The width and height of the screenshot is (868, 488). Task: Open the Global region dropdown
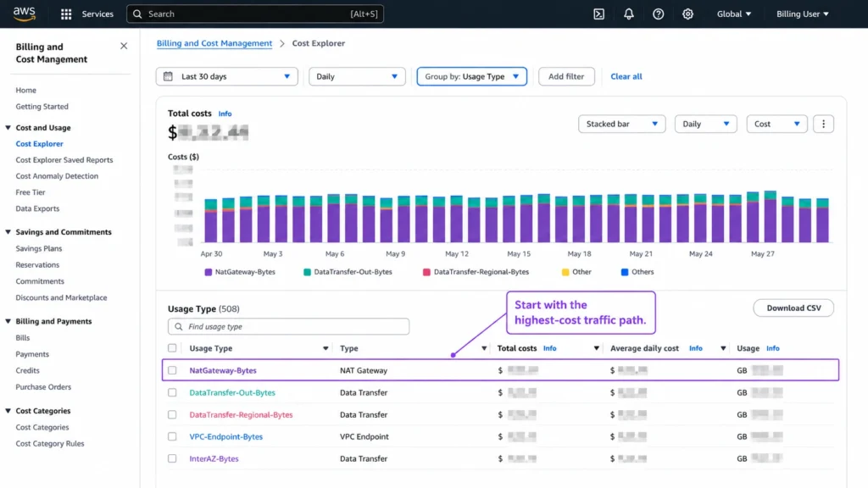(x=734, y=14)
